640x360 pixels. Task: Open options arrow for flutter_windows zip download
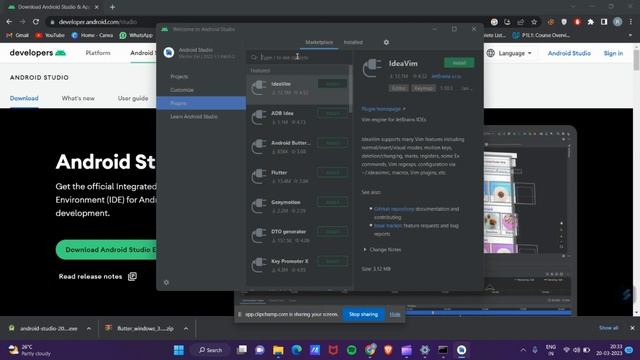click(186, 328)
